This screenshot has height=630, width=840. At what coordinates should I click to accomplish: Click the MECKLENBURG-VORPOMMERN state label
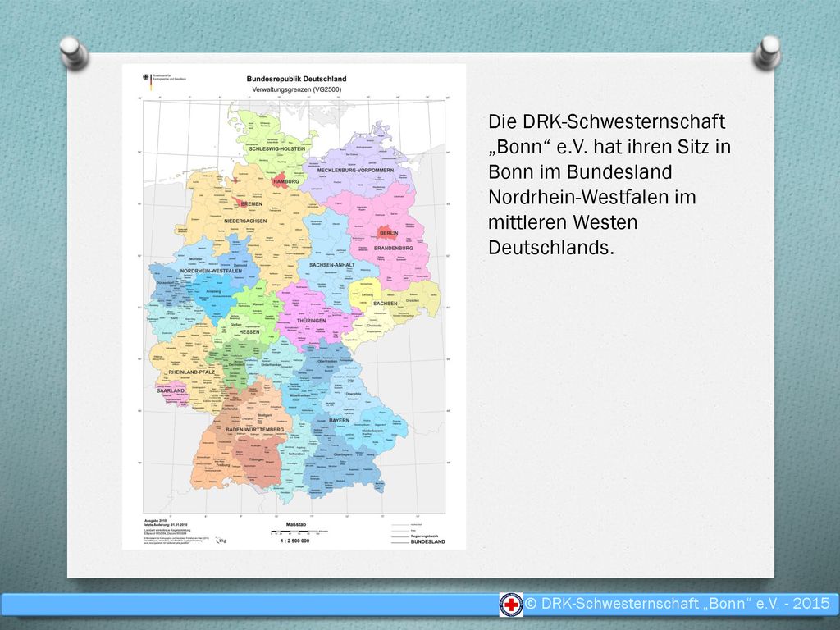click(x=355, y=171)
